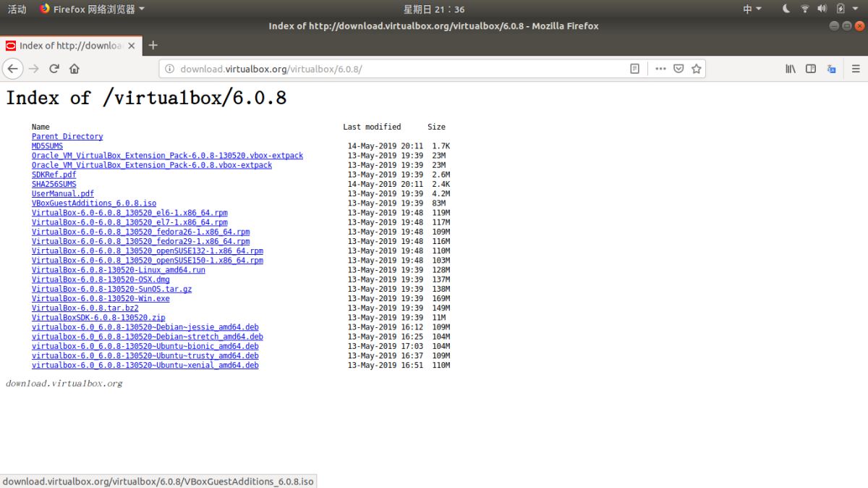Open the MD5SUMS file link

click(47, 146)
